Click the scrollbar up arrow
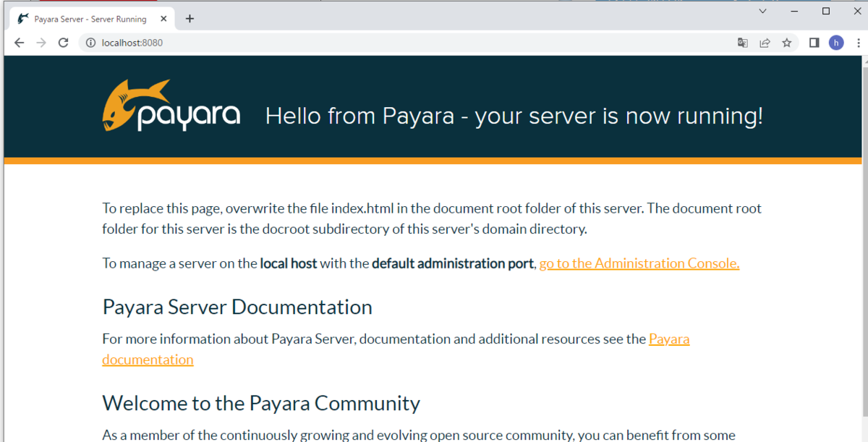868x442 pixels. [x=864, y=61]
